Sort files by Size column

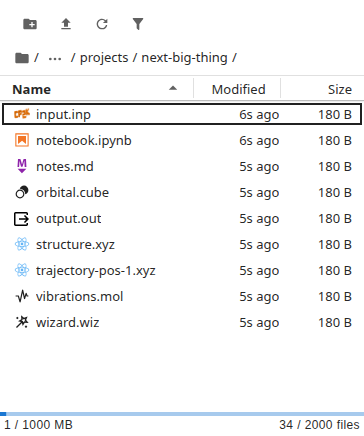pyautogui.click(x=339, y=89)
